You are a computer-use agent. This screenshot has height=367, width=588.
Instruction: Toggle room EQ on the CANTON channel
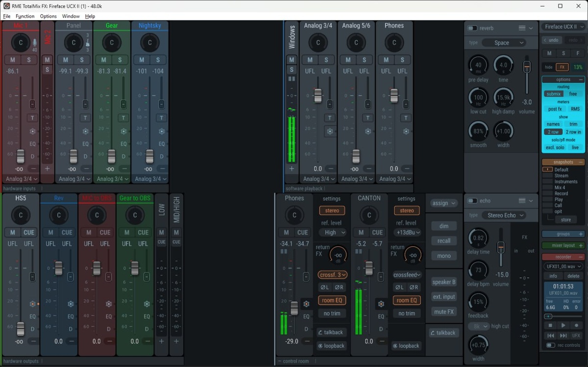(407, 300)
